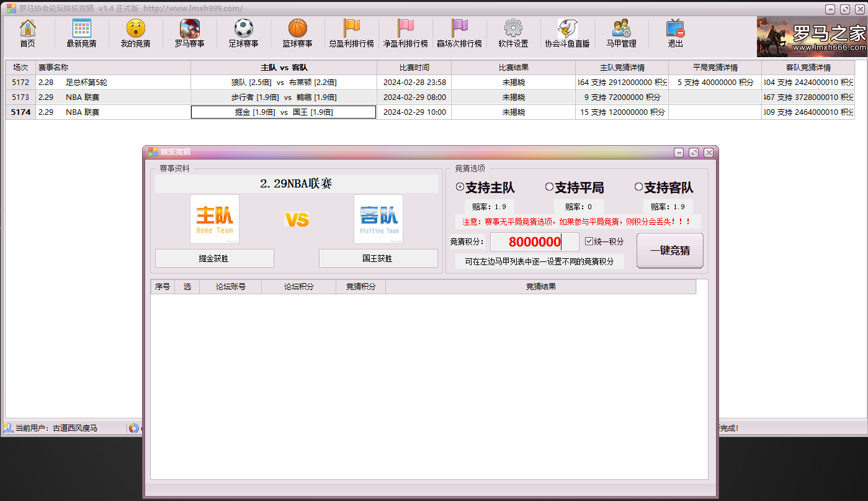Open 我的竞猜 emoji icon

click(135, 29)
